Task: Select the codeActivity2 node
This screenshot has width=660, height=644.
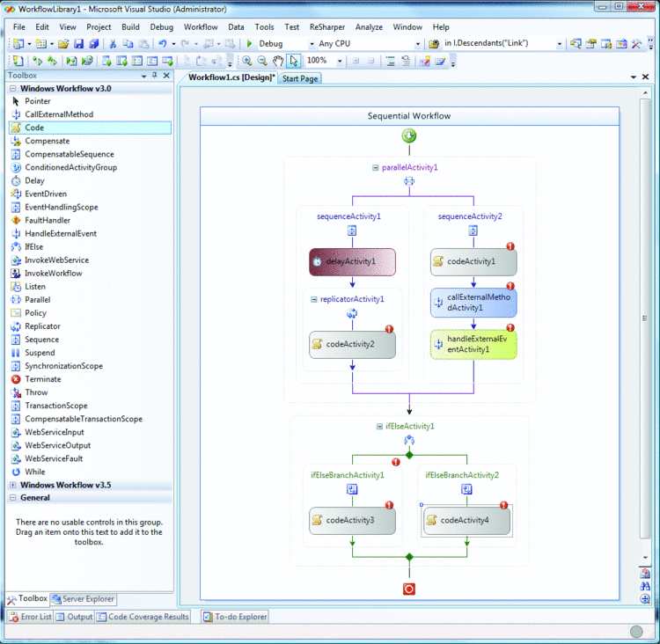Action: [x=352, y=344]
